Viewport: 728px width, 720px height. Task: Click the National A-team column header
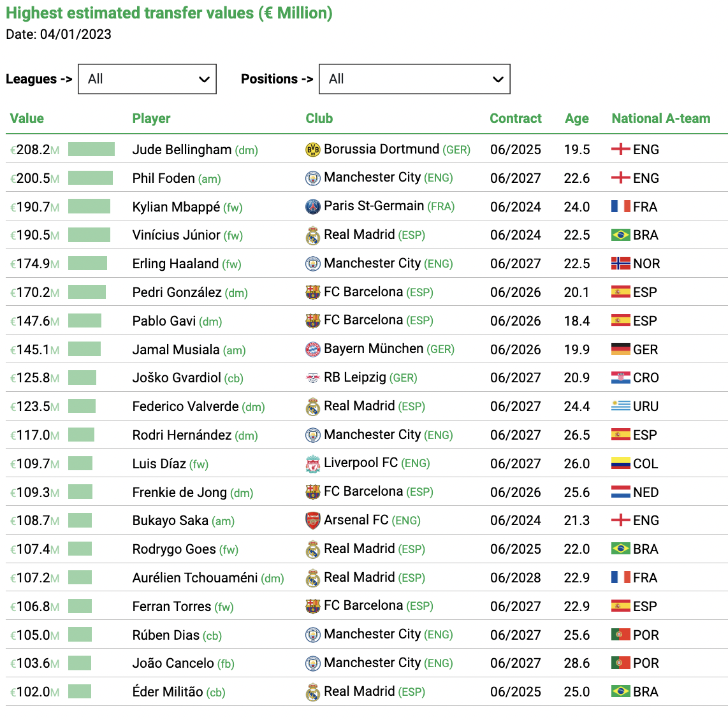[660, 119]
